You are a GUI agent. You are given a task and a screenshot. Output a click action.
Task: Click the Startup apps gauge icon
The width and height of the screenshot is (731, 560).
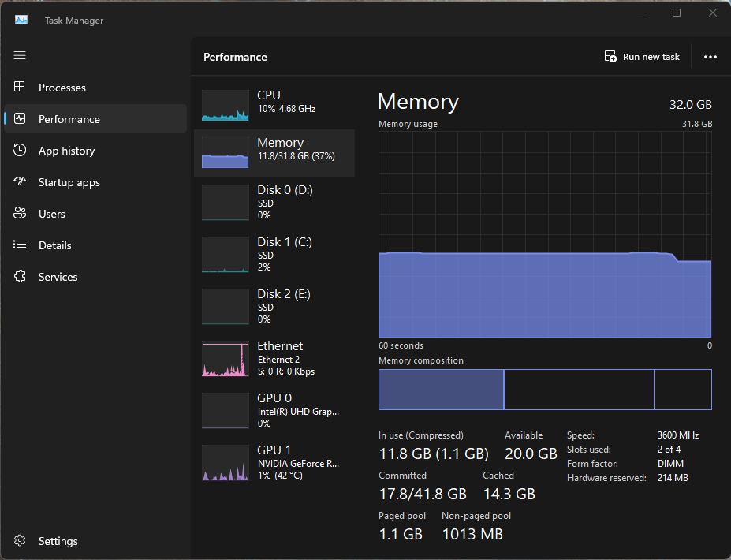point(21,182)
